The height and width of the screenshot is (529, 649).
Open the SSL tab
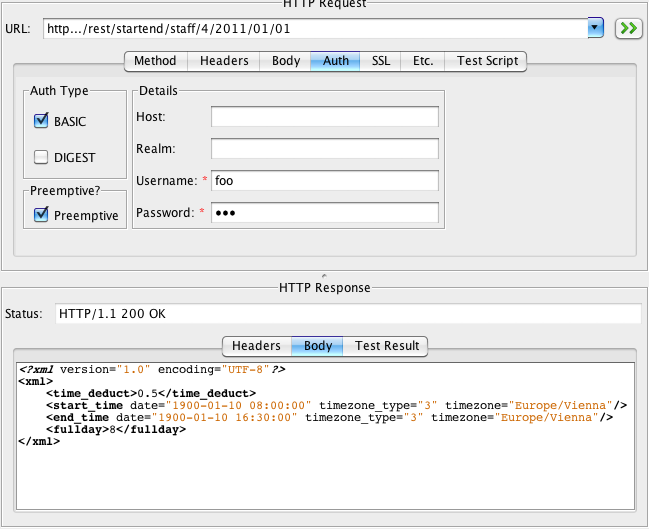(381, 61)
